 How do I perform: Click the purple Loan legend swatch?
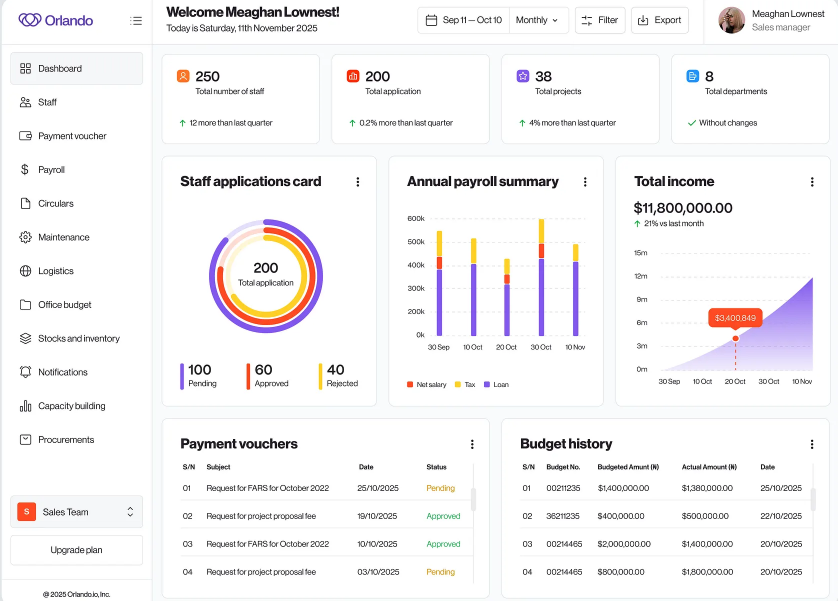[487, 385]
